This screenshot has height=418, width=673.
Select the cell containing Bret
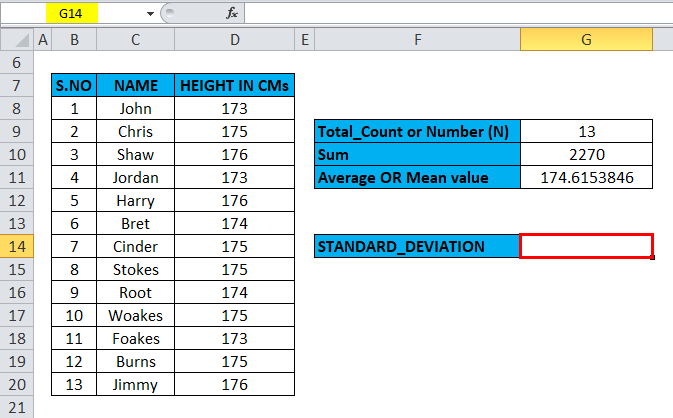pyautogui.click(x=136, y=223)
